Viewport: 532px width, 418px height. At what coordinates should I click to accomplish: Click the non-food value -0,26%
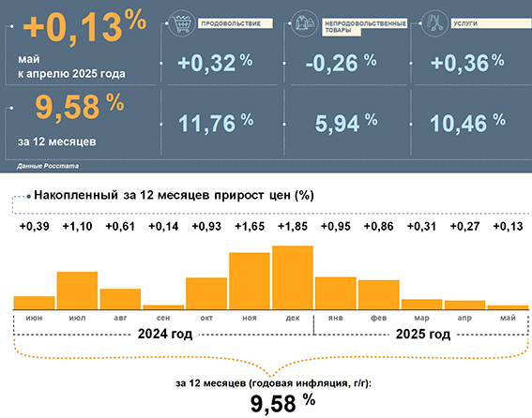(341, 63)
